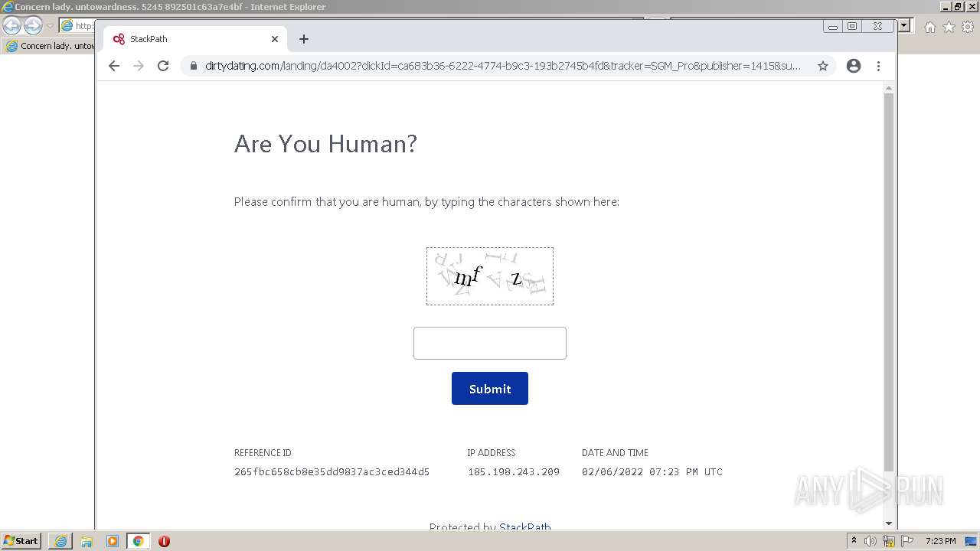Open the IE address bar dropdown arrow
This screenshot has width=980, height=551.
(x=904, y=25)
